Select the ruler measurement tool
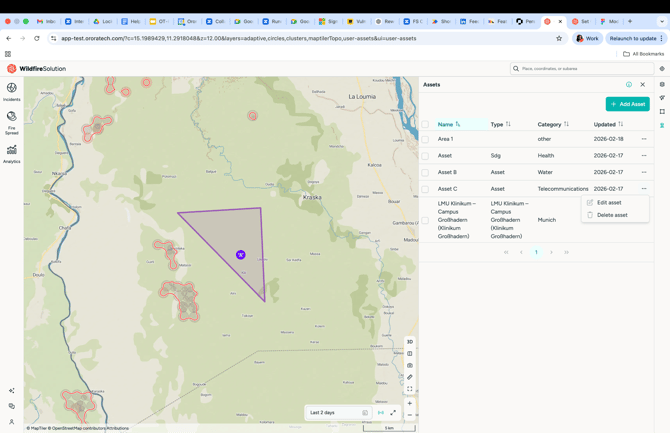 [410, 377]
